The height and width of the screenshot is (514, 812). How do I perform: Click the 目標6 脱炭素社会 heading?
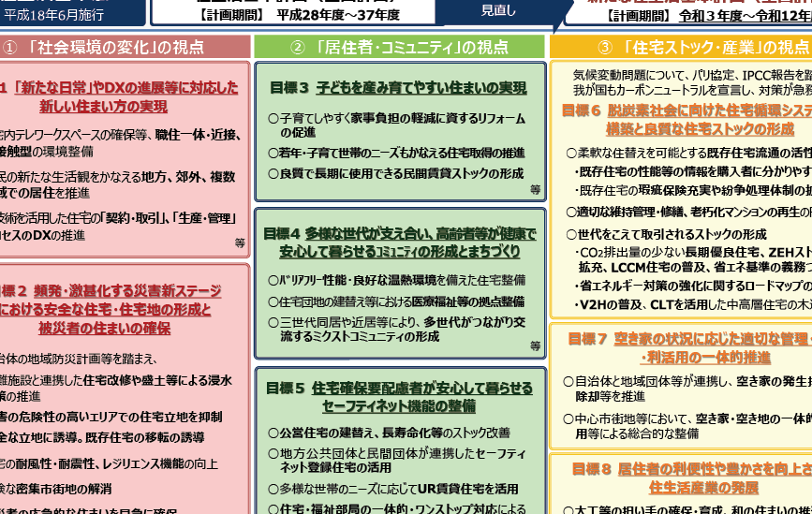pos(687,119)
